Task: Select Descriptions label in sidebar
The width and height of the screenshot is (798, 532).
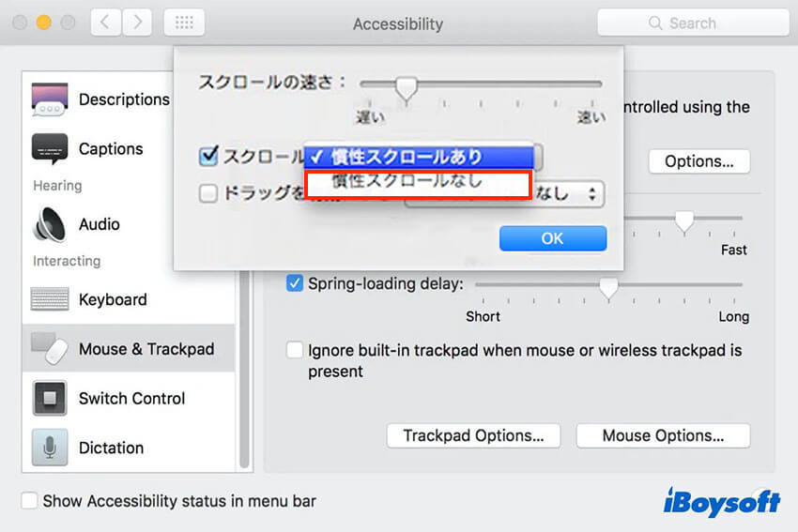Action: 124,99
